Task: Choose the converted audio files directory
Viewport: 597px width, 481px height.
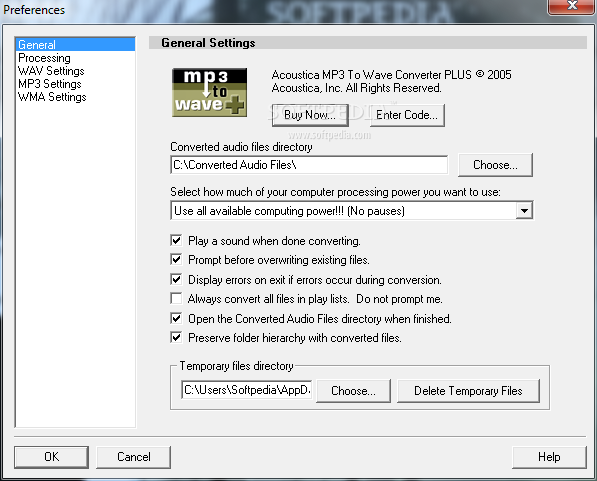Action: [495, 165]
